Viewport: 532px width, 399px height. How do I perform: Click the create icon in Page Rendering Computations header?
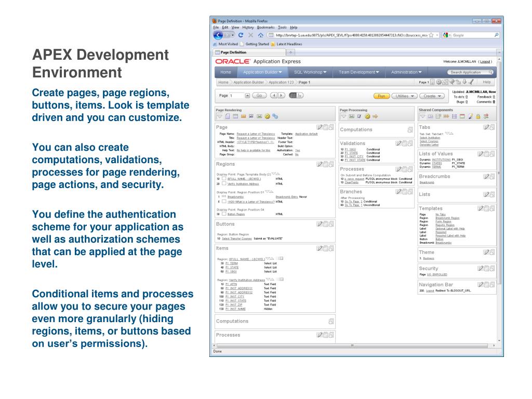(x=331, y=321)
